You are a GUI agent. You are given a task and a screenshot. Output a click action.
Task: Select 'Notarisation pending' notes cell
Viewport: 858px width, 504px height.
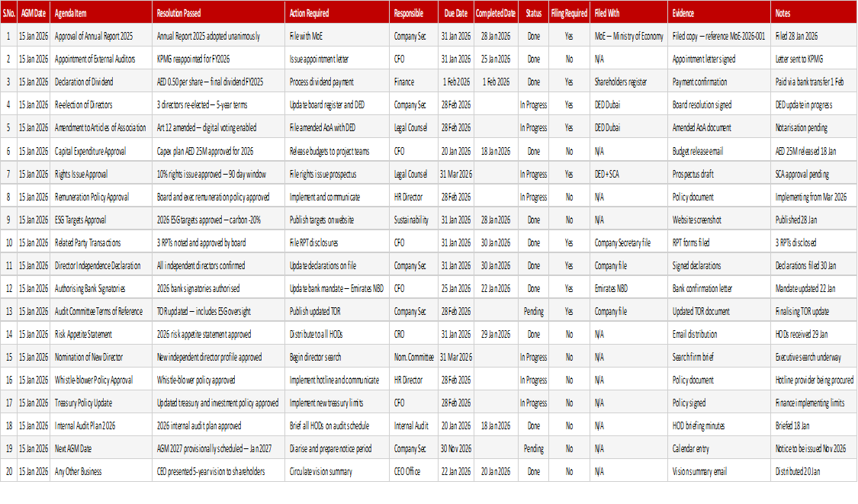(814, 127)
